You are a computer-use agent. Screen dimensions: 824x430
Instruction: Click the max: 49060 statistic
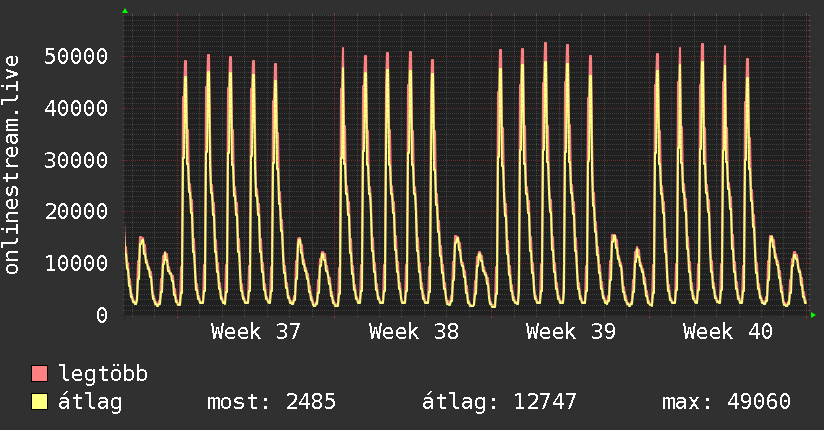pos(726,402)
